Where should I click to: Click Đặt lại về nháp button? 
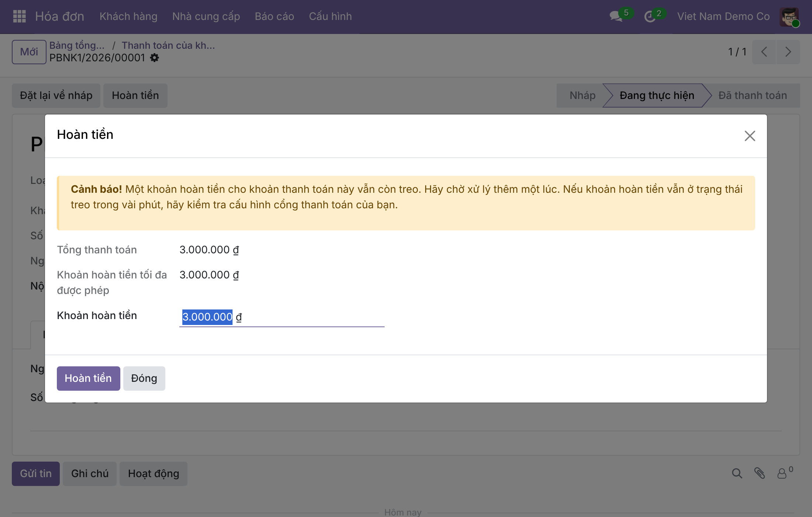(56, 96)
